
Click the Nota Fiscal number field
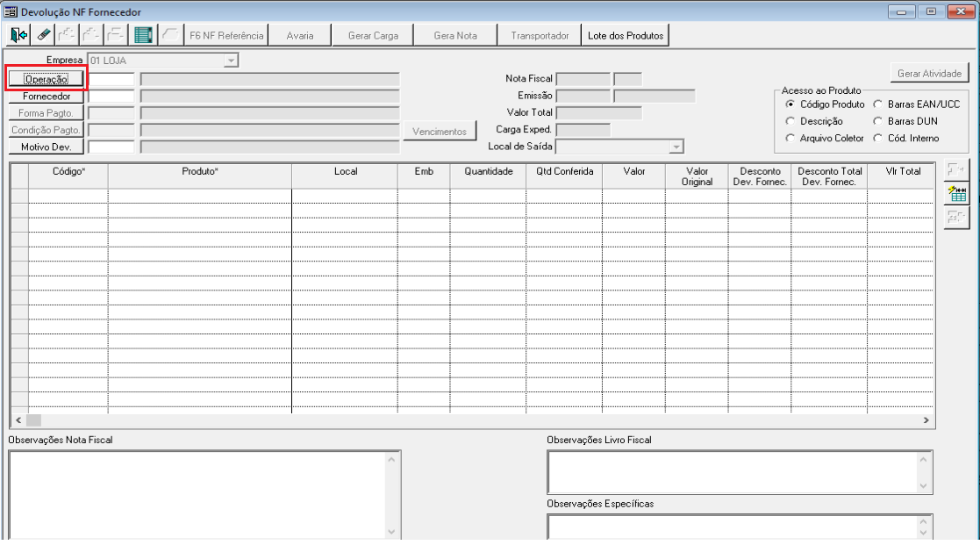click(583, 79)
